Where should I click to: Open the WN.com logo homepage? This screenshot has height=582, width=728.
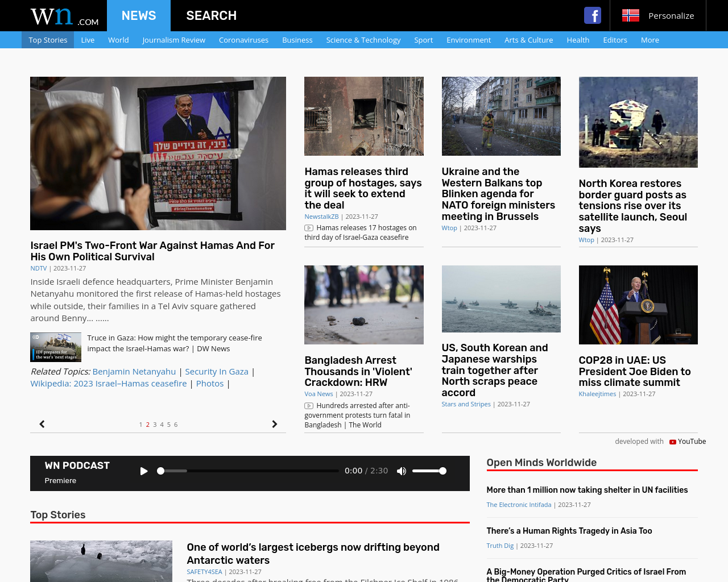pyautogui.click(x=64, y=16)
